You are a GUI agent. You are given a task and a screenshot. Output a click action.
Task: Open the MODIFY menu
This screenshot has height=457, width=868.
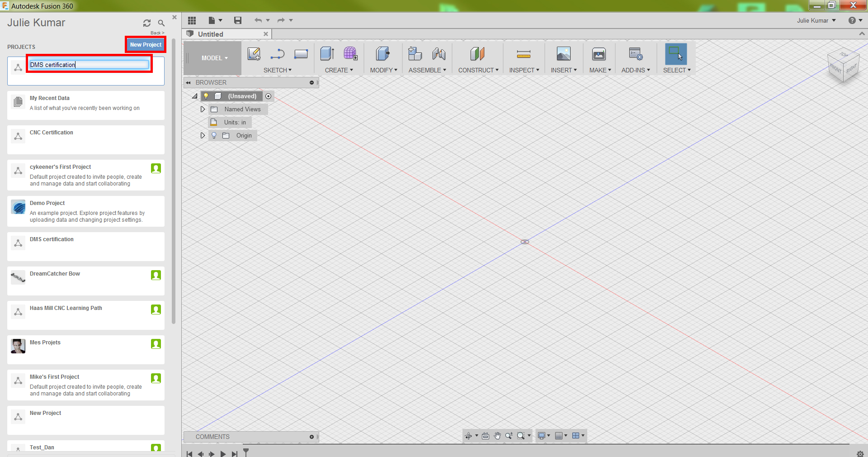point(383,70)
